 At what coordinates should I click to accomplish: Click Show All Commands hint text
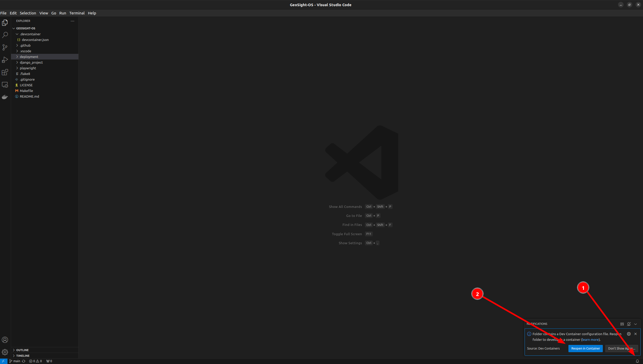(345, 207)
